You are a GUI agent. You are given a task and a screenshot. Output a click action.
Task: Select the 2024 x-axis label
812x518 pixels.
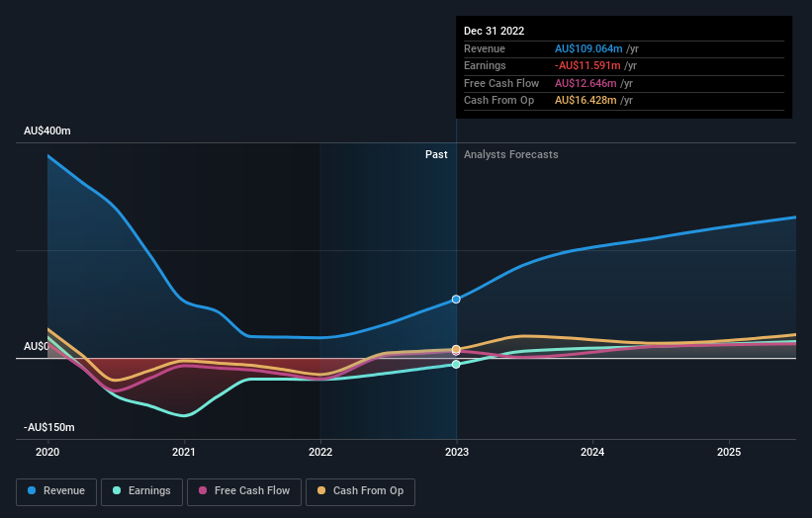(x=592, y=452)
